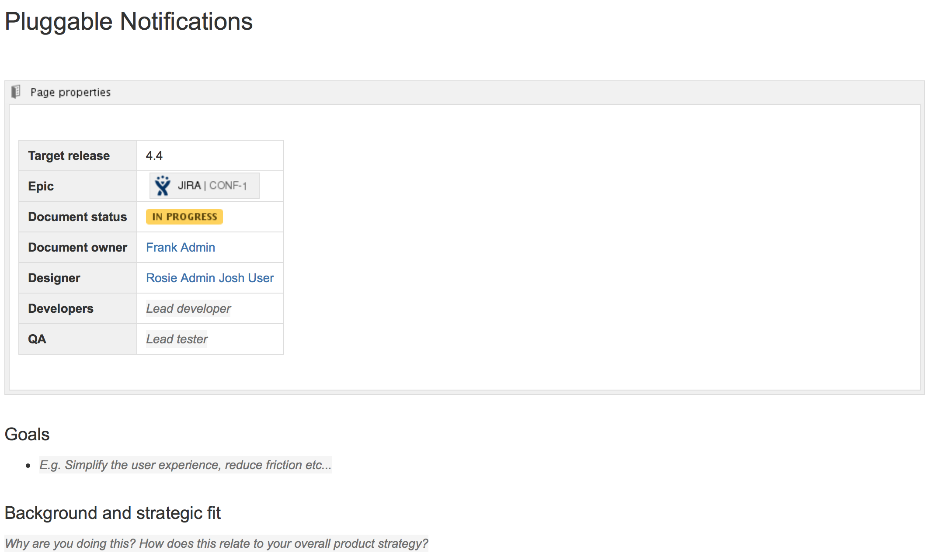Screen dimensions: 932x560
Task: Click the Developers row header cell
Action: coord(61,308)
